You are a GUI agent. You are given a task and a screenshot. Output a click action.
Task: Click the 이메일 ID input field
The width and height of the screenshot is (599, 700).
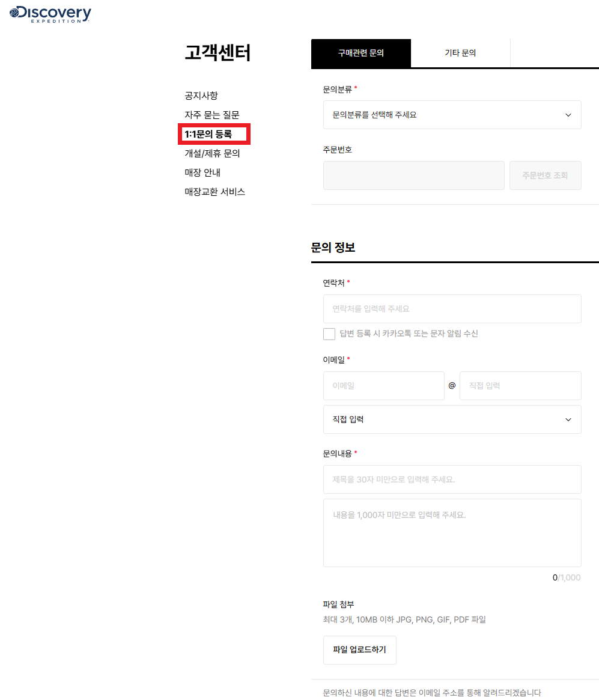(383, 386)
